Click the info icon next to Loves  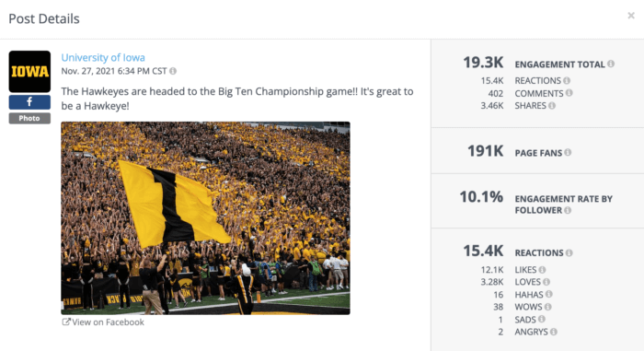pos(546,282)
